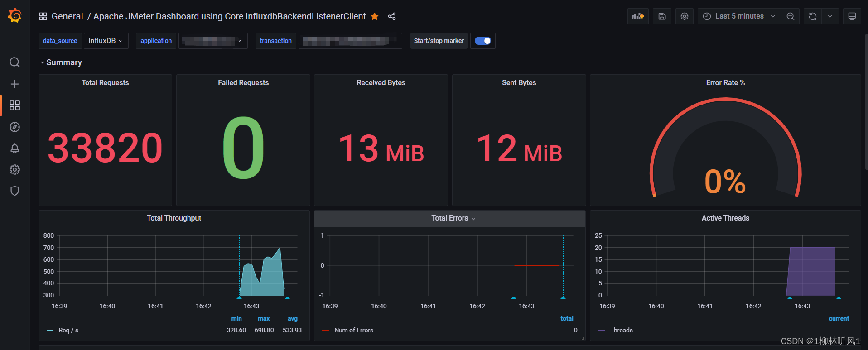This screenshot has height=350, width=868.
Task: Click the 698.80 max throughput value
Action: [x=264, y=330]
